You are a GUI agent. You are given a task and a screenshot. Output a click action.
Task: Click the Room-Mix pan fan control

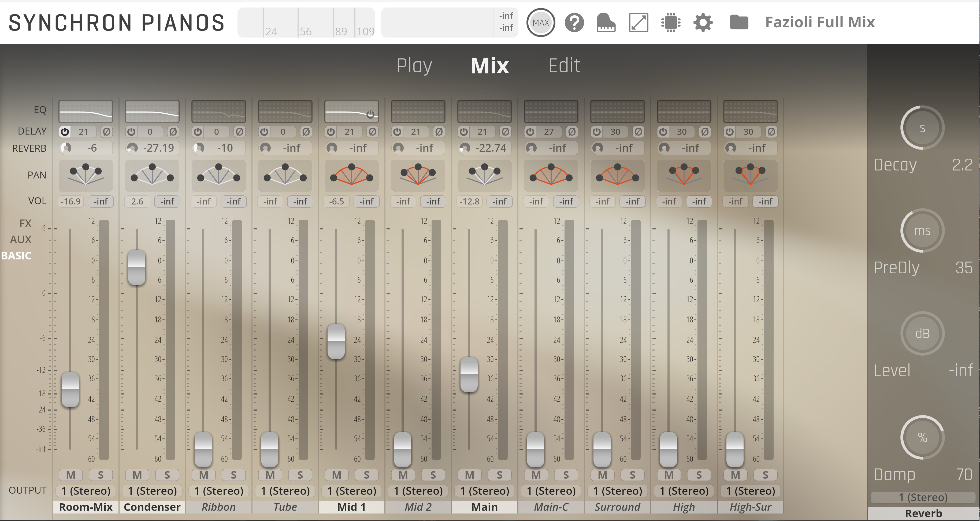(x=86, y=175)
